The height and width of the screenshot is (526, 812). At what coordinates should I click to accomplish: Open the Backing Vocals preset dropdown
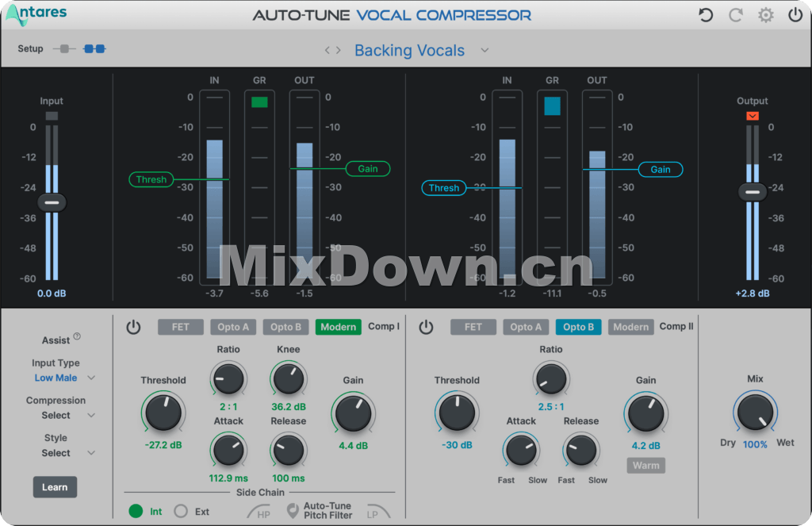tap(485, 51)
